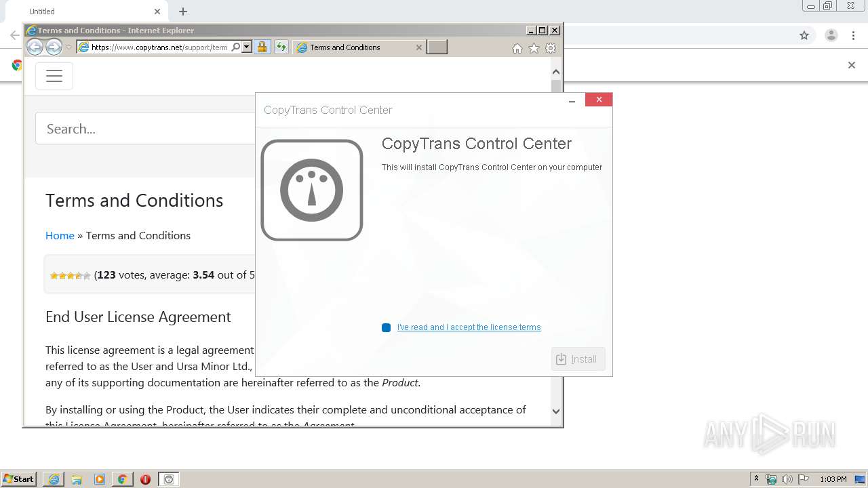
Task: Open Opera from the taskbar
Action: tap(145, 479)
